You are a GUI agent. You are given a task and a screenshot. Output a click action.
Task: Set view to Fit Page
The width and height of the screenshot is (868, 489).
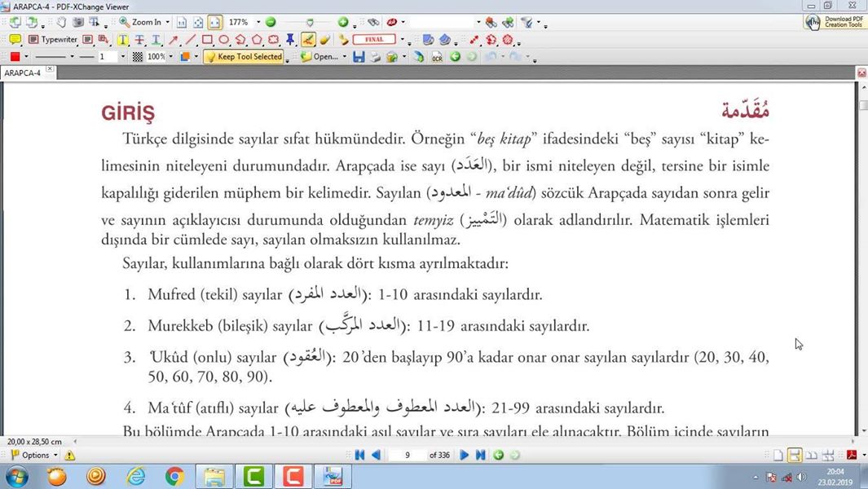[x=198, y=22]
